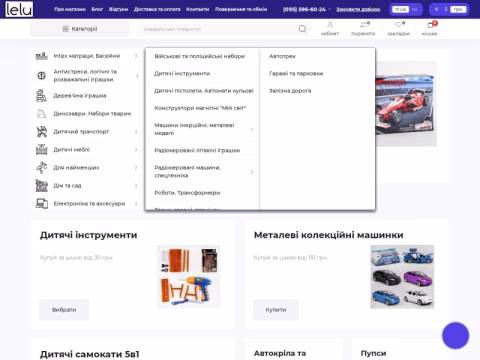Expand Антистреси submenu chevron

(137, 76)
